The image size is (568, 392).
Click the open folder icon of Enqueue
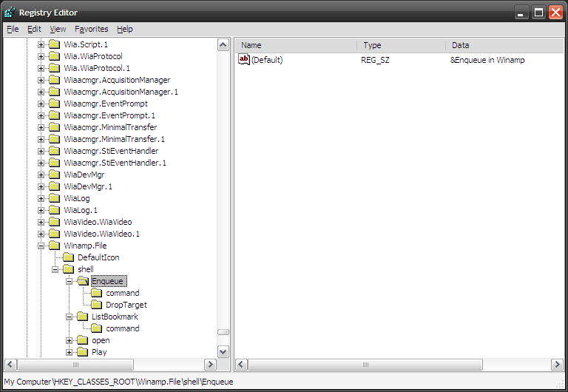coord(83,281)
